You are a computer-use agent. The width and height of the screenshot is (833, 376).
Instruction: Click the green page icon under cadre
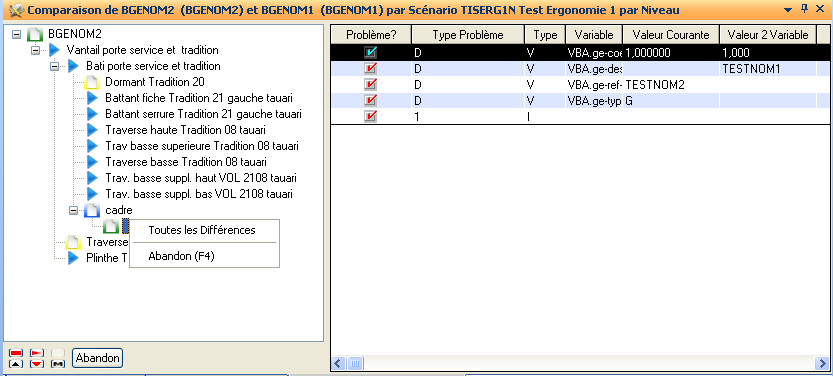(x=110, y=226)
